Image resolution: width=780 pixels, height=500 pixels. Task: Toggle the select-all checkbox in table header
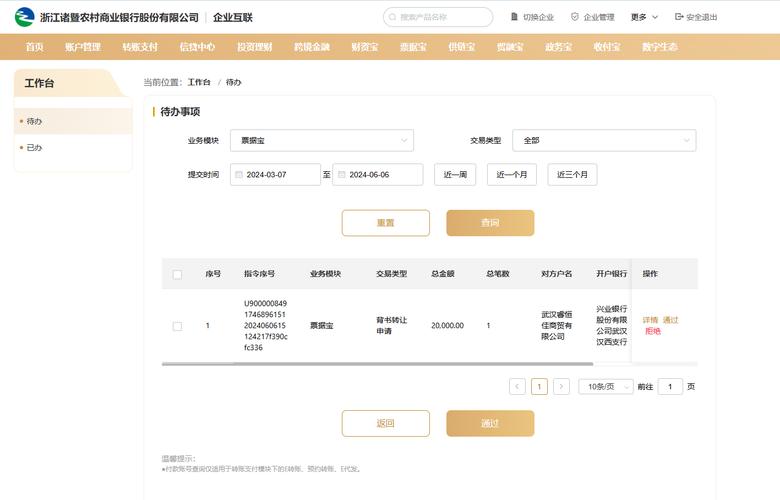(x=177, y=274)
